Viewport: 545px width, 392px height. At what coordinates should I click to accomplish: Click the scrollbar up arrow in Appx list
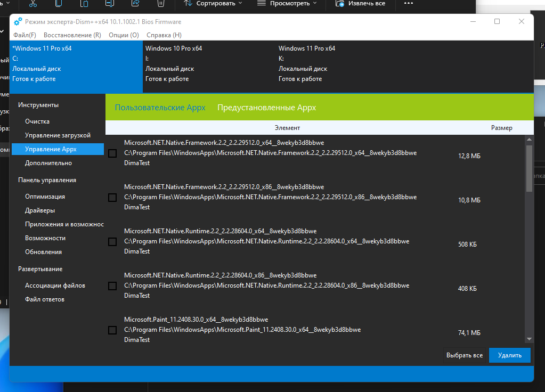(530, 140)
